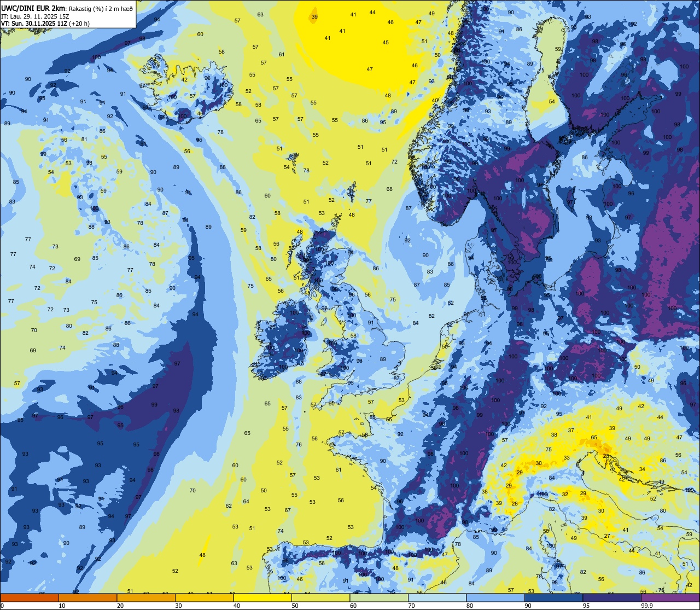Pick the legend swatch between 20 and 30
Image resolution: width=700 pixels, height=610 pixels.
click(146, 597)
